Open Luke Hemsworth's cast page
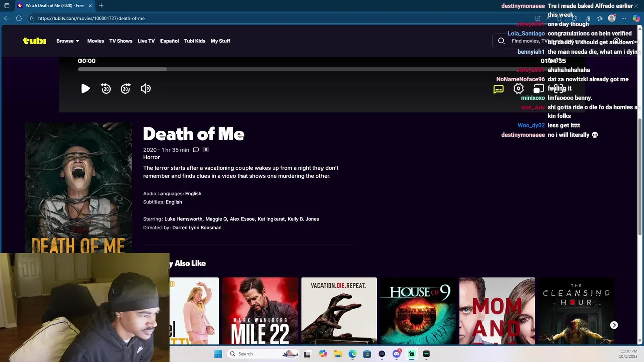This screenshot has height=362, width=644. [x=183, y=219]
